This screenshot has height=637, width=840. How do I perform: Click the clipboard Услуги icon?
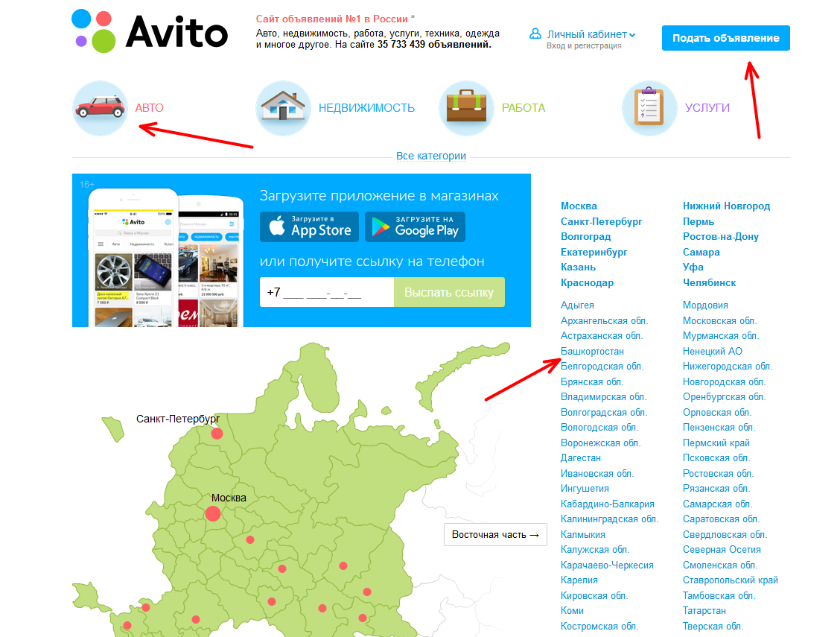[649, 109]
